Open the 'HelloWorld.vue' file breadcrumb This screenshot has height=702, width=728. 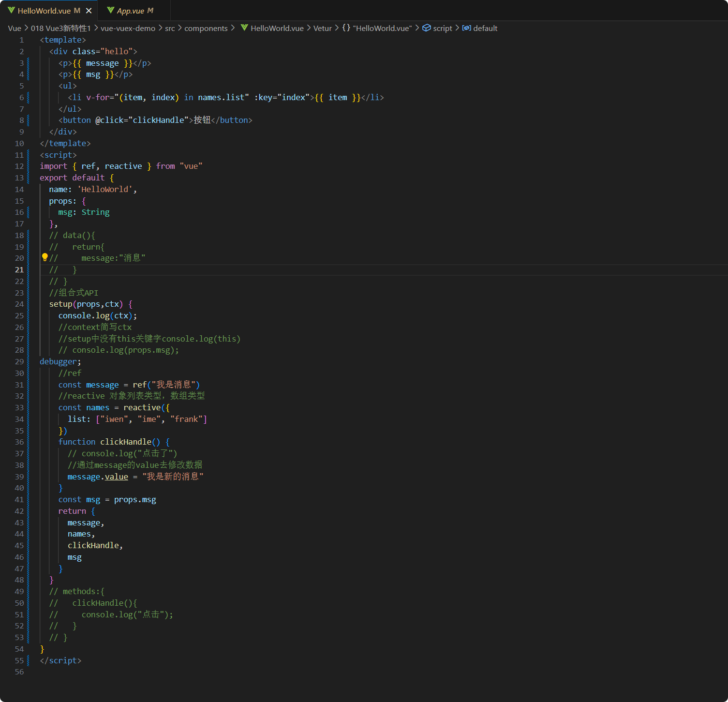277,29
